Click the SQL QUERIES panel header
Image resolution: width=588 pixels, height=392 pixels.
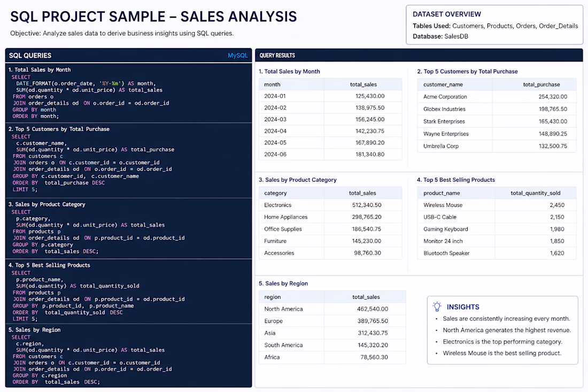tap(128, 56)
